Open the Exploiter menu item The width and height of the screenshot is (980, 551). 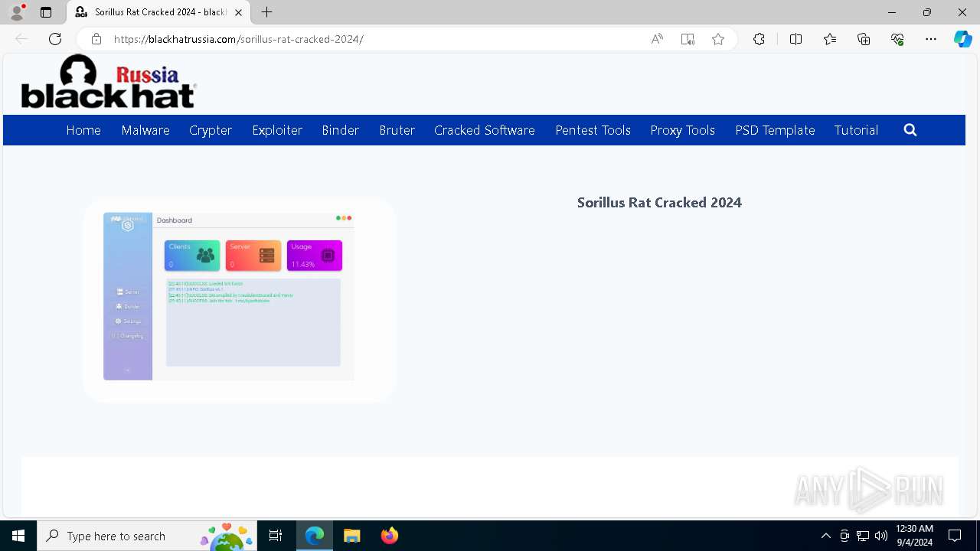point(277,130)
